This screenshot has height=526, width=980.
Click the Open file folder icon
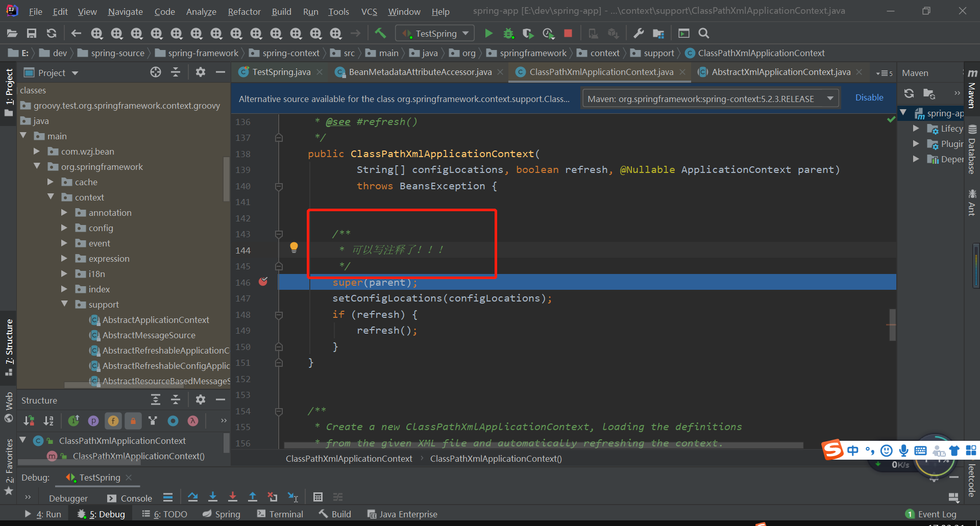12,34
